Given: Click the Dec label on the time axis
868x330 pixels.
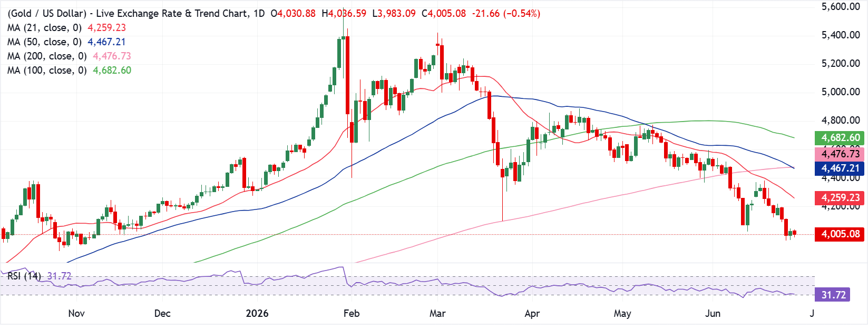Looking at the screenshot, I should (162, 314).
